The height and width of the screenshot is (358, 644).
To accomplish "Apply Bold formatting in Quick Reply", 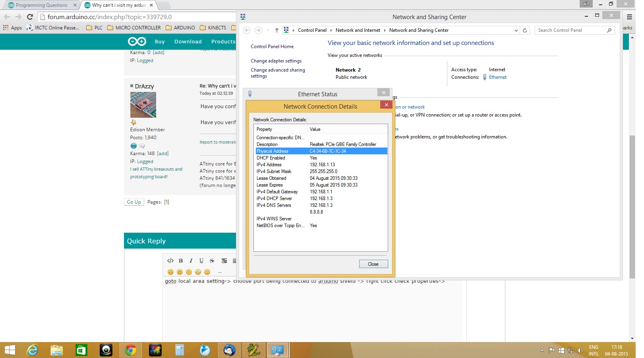I will click(x=181, y=261).
